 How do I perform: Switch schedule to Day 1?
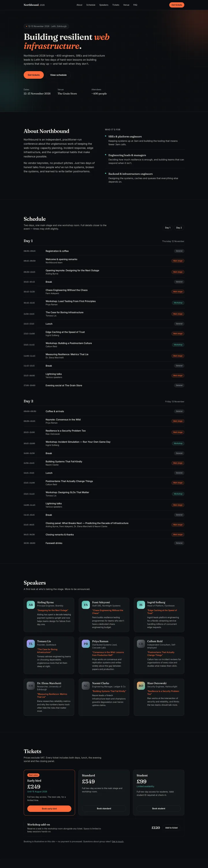168,228
